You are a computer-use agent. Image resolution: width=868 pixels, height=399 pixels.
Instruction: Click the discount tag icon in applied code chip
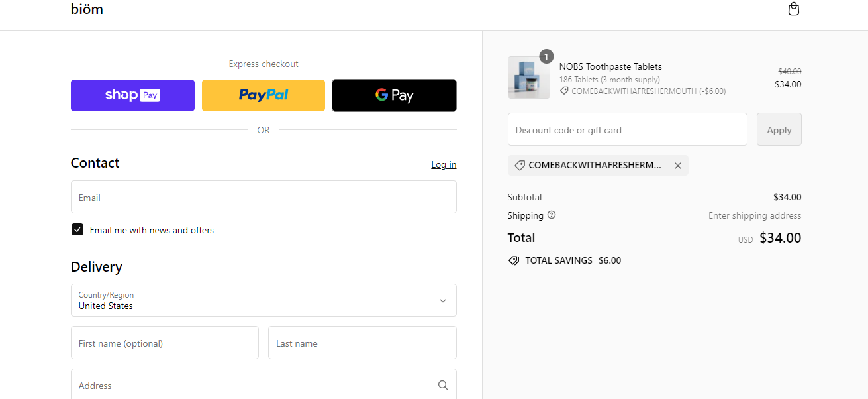tap(520, 166)
